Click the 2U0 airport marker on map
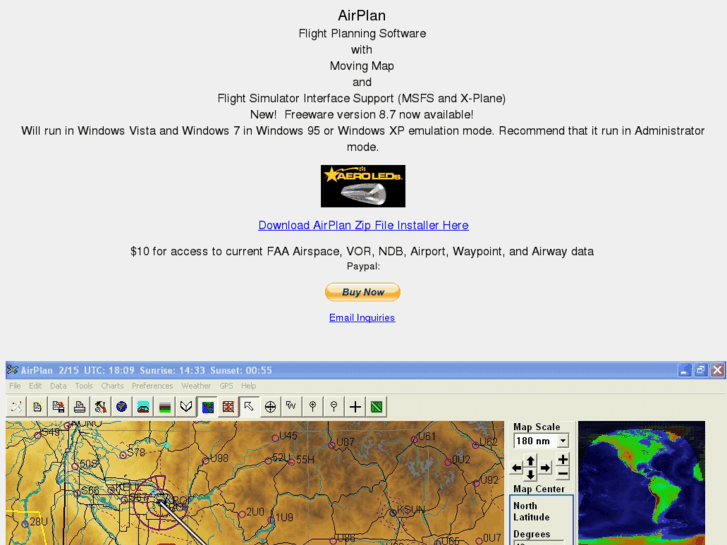 pos(242,514)
